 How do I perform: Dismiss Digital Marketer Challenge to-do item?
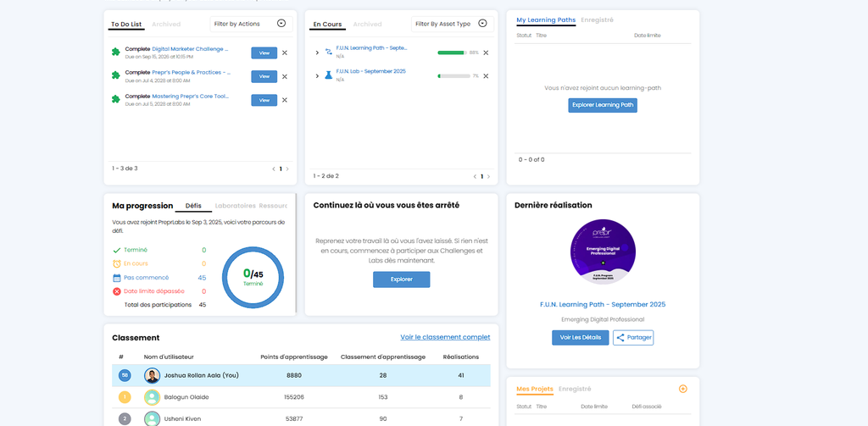(x=285, y=53)
